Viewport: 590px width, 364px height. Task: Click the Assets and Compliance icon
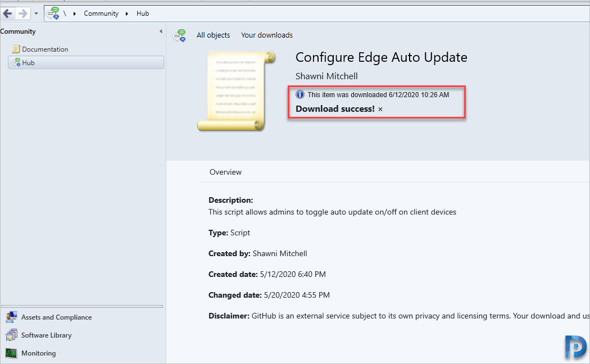[11, 317]
